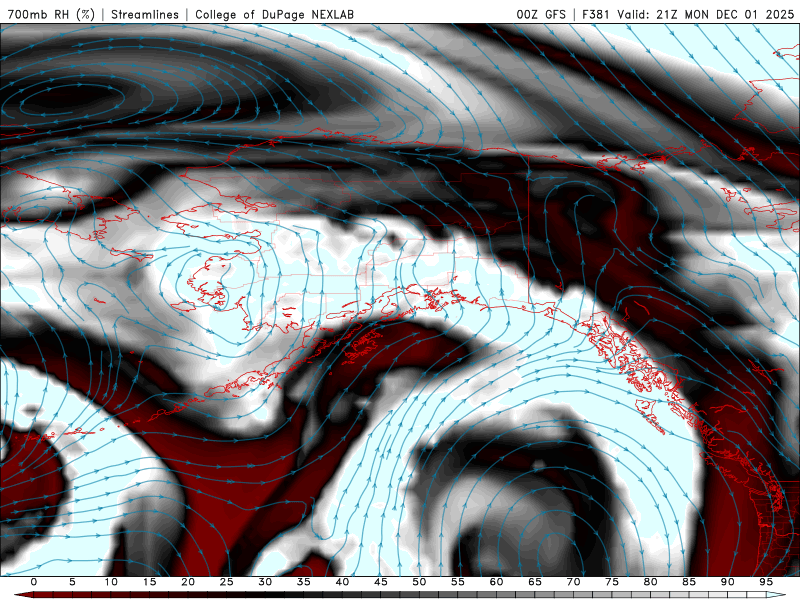This screenshot has height=600, width=800.
Task: Click the "F381" forecast hour label
Action: tap(596, 14)
